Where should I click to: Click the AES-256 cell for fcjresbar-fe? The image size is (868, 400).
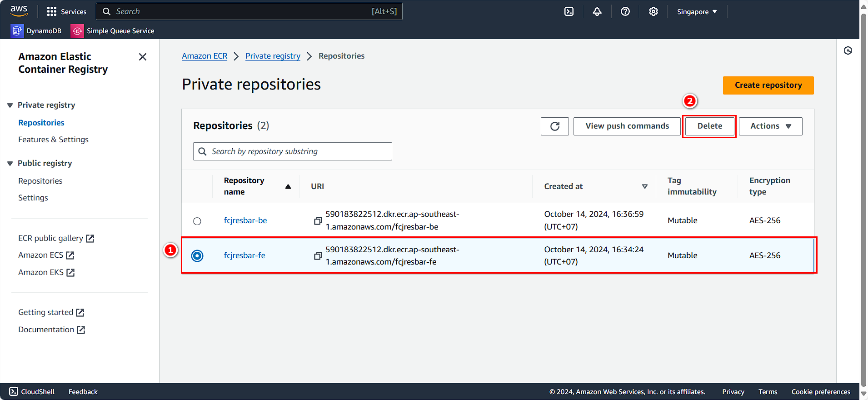pyautogui.click(x=765, y=255)
